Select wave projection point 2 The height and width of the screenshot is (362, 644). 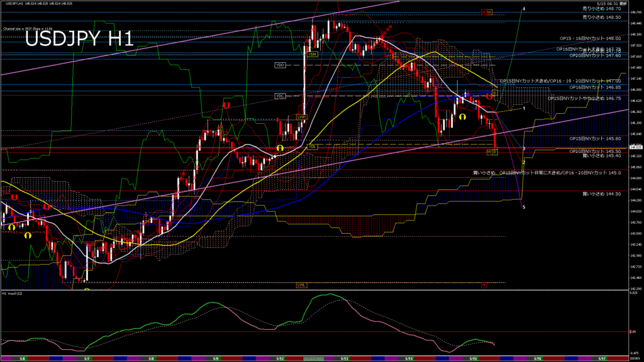[524, 163]
